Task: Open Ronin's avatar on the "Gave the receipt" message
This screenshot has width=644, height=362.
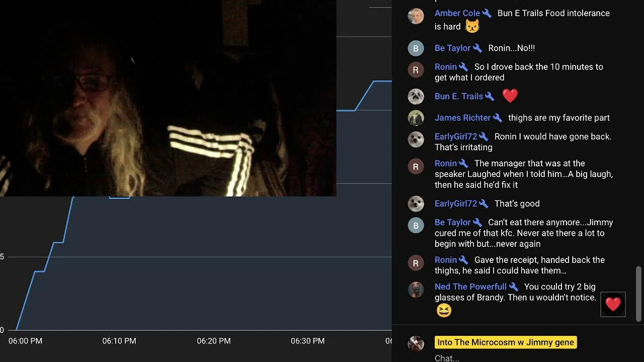Action: (x=416, y=263)
